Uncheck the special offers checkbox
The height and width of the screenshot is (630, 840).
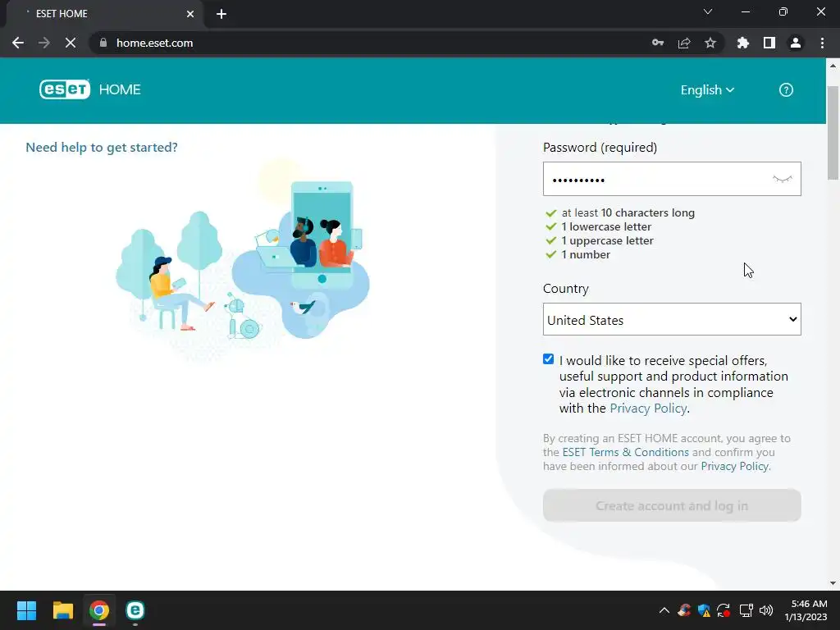pos(548,359)
